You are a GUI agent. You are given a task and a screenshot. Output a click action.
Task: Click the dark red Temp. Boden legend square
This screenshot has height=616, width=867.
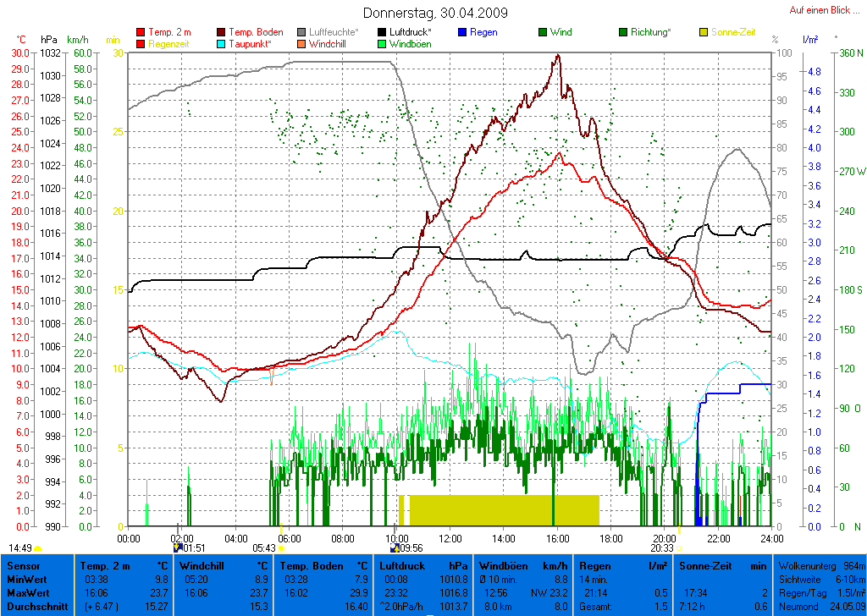222,33
